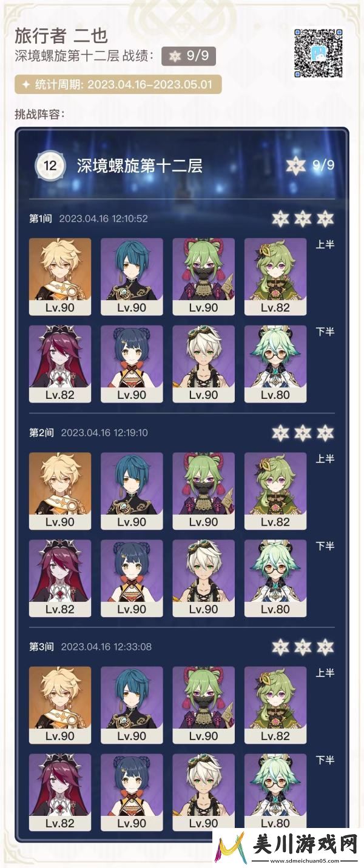
Task: Click the 统计周期 date range pill
Action: pos(118,85)
